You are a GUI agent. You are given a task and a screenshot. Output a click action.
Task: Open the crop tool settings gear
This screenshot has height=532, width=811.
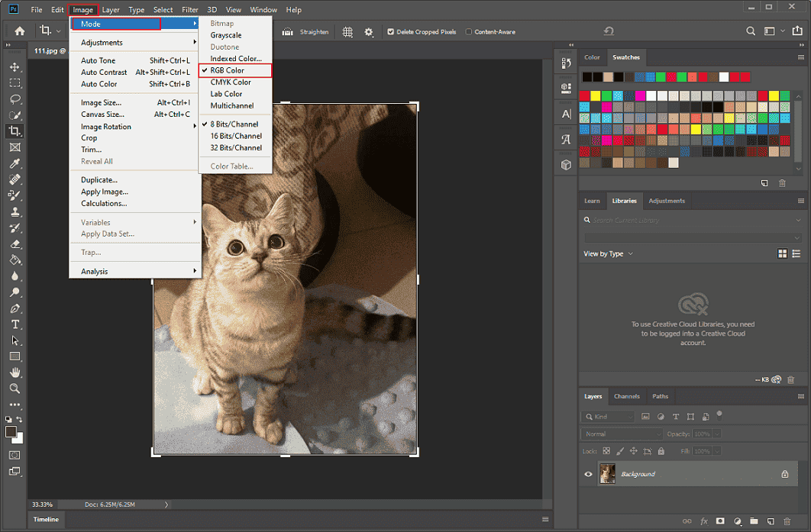(x=368, y=31)
